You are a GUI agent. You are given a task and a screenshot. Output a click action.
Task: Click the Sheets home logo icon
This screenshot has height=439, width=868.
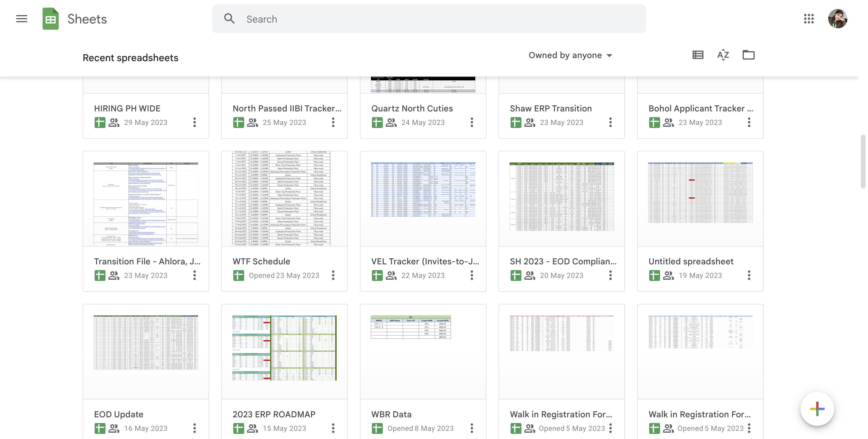(51, 19)
